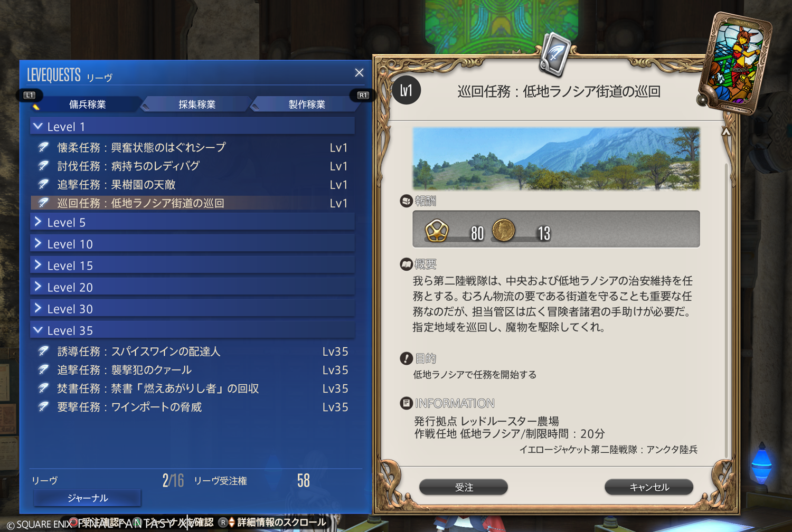Click the feather icon beside 要撃任務 leve
The width and height of the screenshot is (792, 532).
[x=43, y=406]
